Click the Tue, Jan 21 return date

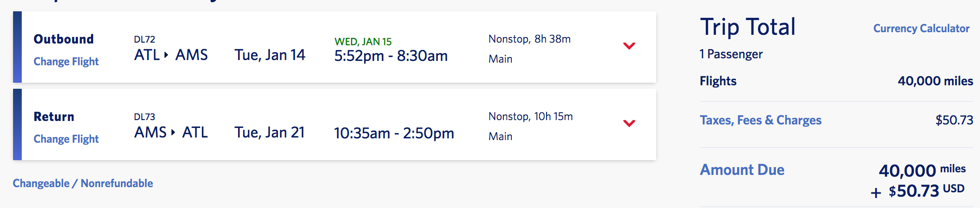[x=269, y=132]
